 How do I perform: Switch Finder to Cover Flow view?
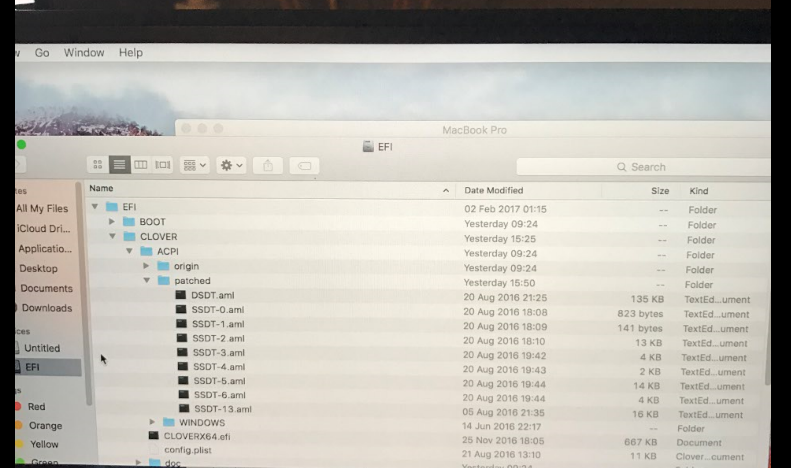(x=163, y=165)
